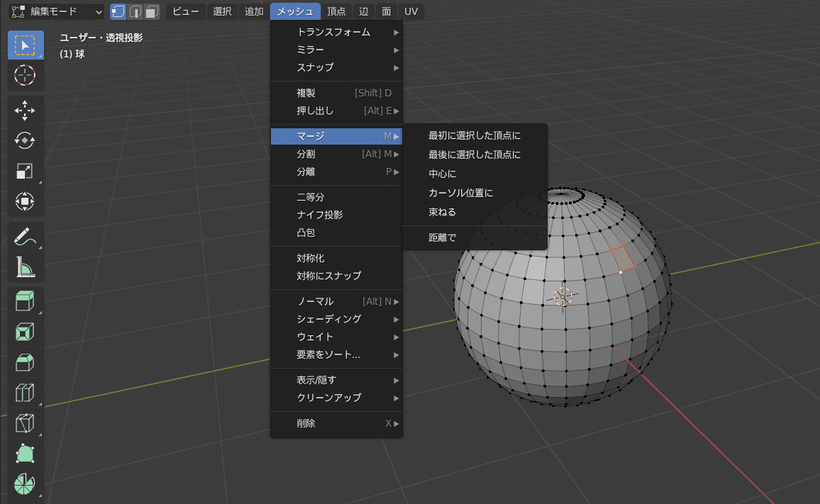820x504 pixels.
Task: Select 距離で merge option
Action: click(x=475, y=238)
